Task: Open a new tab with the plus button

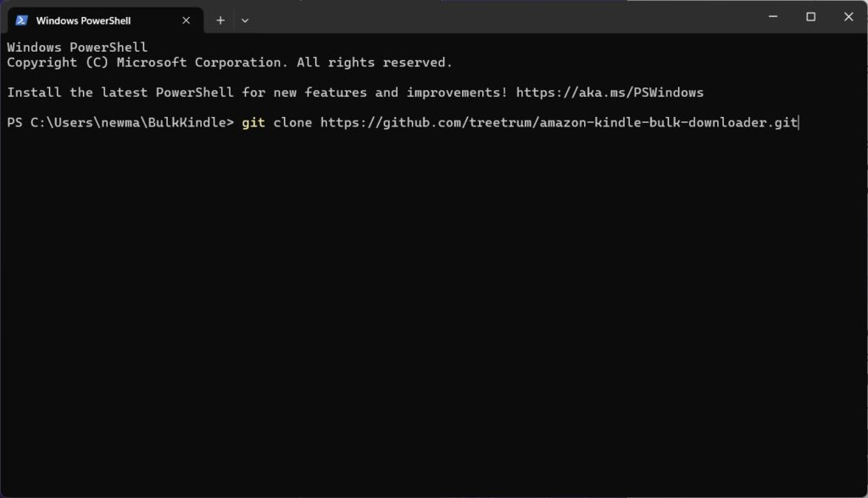Action: [x=220, y=20]
